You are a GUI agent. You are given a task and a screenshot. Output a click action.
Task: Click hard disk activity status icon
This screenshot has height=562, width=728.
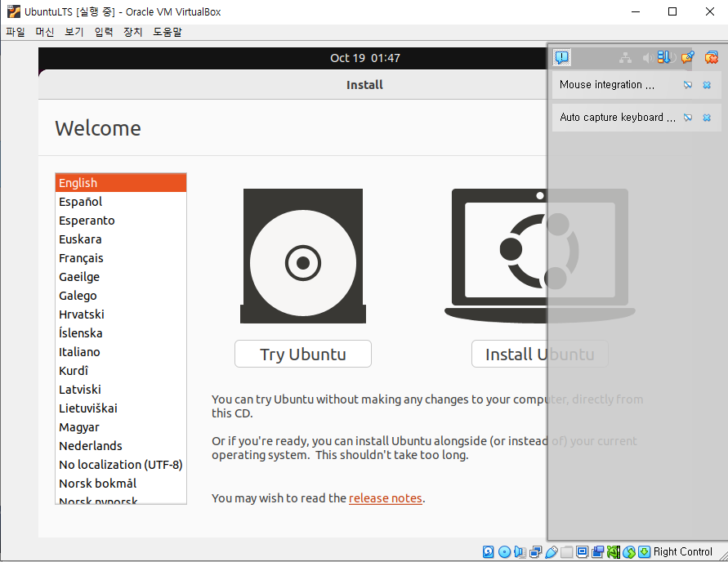[489, 552]
